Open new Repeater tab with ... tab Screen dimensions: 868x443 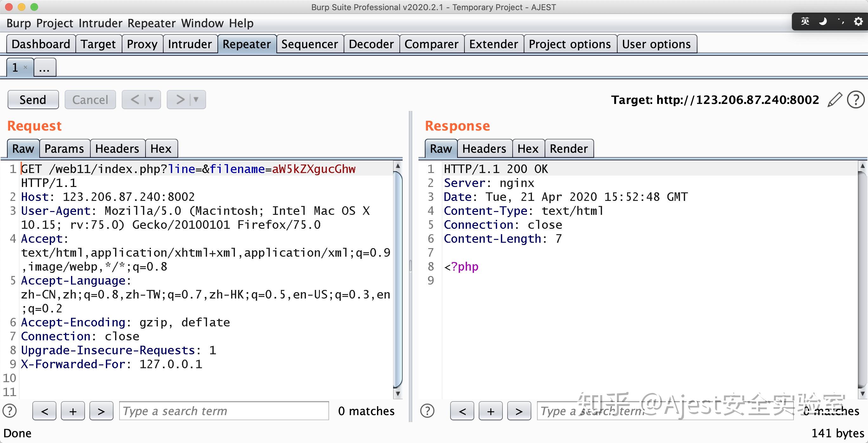coord(44,68)
